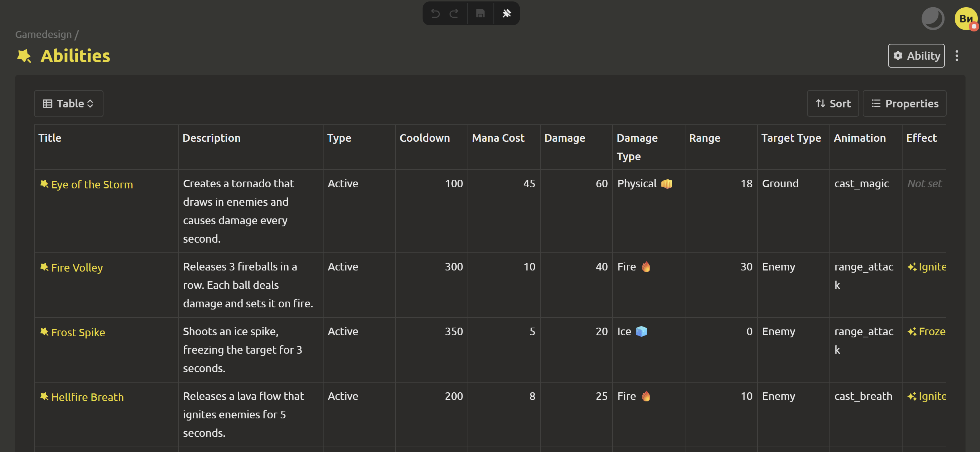The height and width of the screenshot is (452, 980).
Task: Click the Frost Spike description text
Action: click(242, 350)
